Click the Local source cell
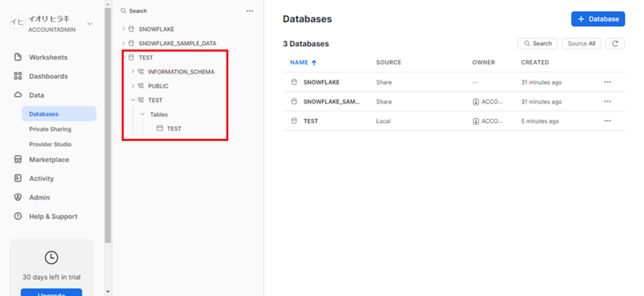The height and width of the screenshot is (296, 644). pos(384,121)
